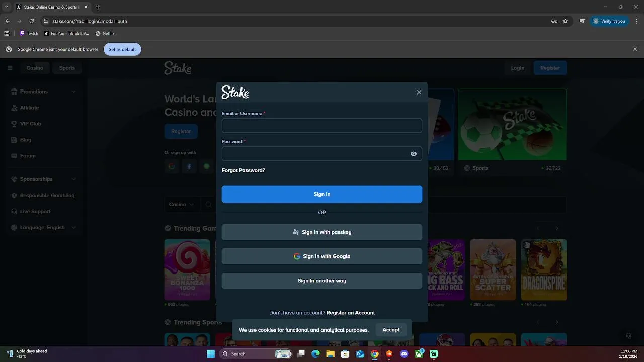Click the Register button under the headline

pyautogui.click(x=181, y=131)
